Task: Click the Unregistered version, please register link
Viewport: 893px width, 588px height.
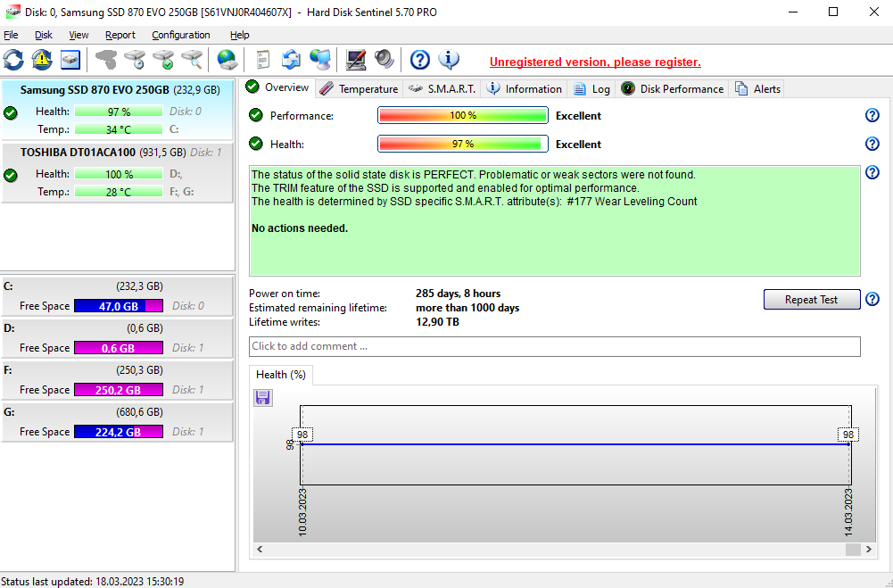Action: point(595,62)
